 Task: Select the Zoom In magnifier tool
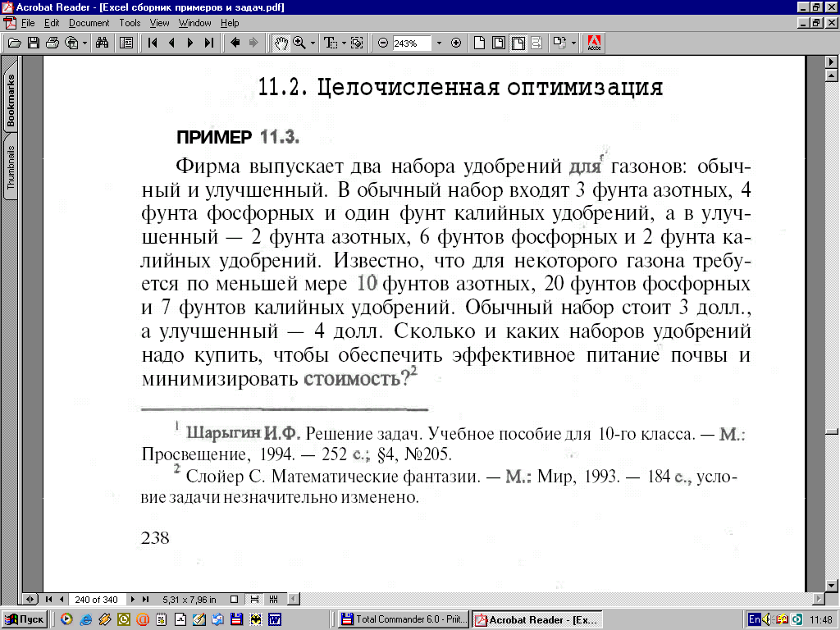pyautogui.click(x=299, y=43)
